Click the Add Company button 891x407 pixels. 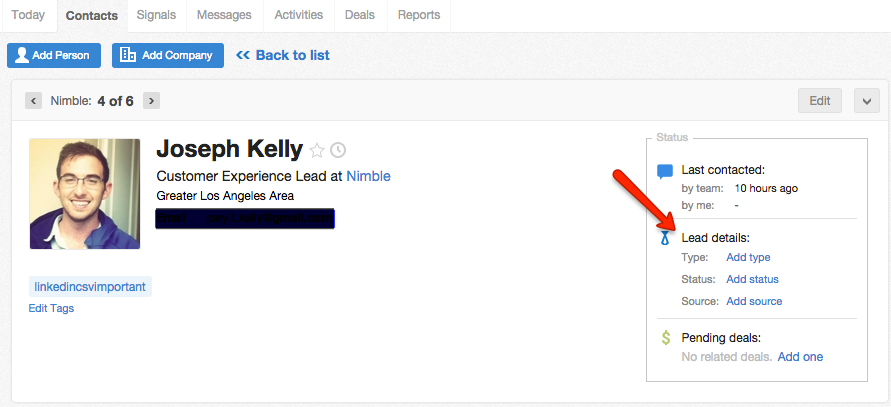(167, 55)
